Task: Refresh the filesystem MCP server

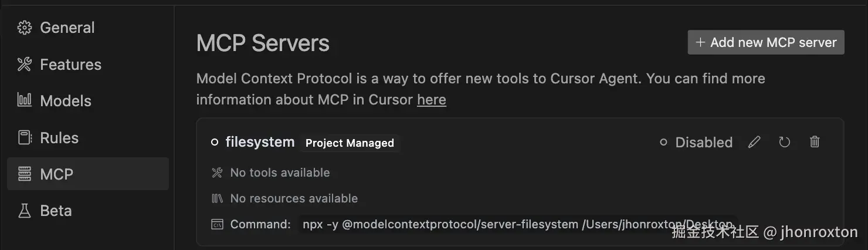Action: (784, 142)
